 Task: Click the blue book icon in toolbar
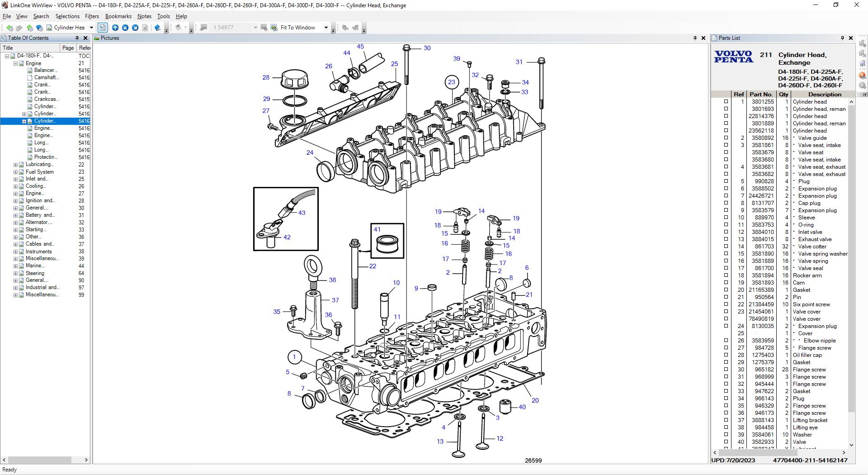tap(157, 28)
